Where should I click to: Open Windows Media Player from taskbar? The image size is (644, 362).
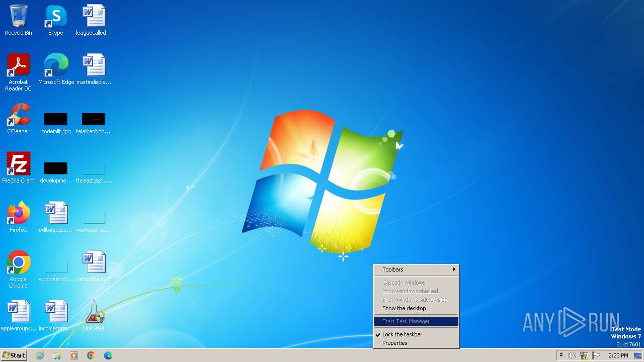(74, 355)
